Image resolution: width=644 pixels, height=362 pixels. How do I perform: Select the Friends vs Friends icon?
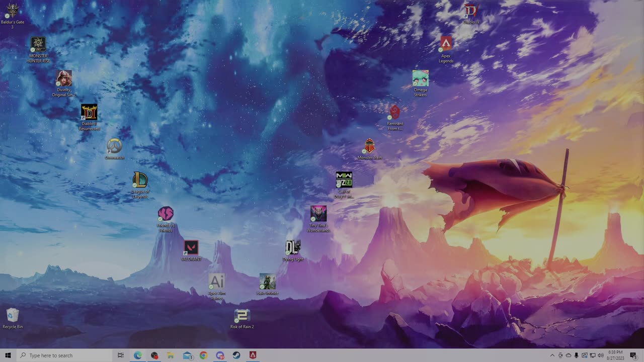tap(166, 219)
